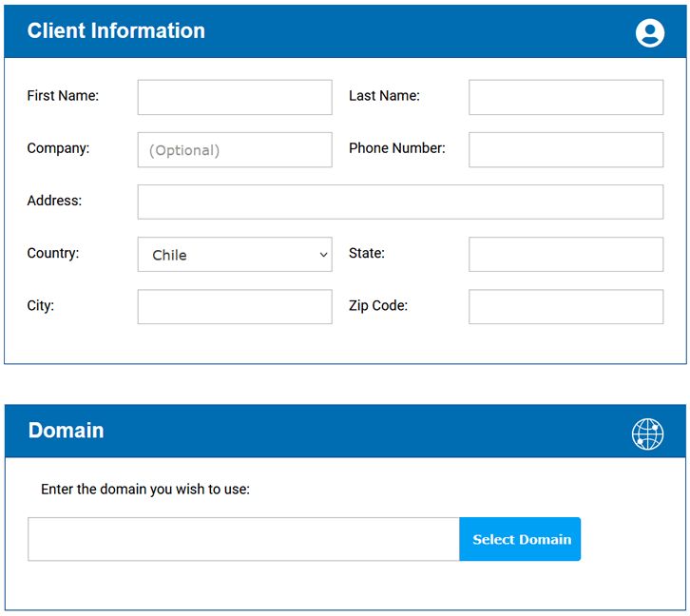This screenshot has width=690, height=616.
Task: Click the Select Domain button
Action: click(x=520, y=539)
